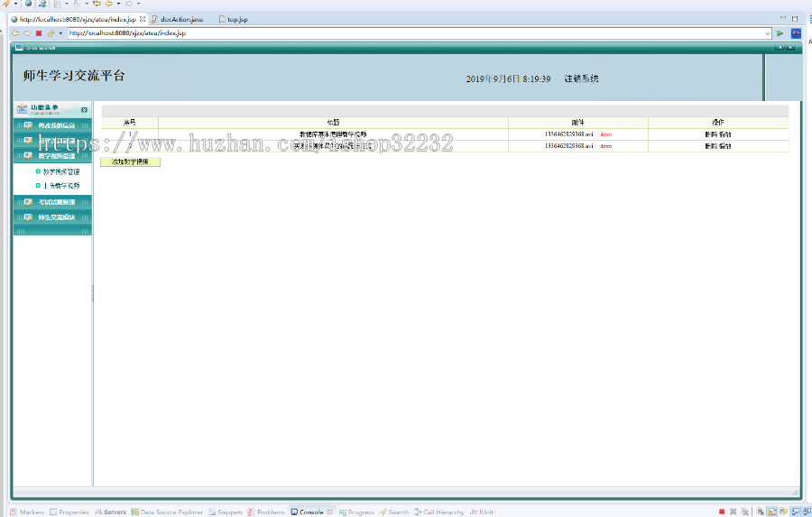Viewport: 812px width, 517px height.
Task: Open the Markers view tab
Action: coord(28,512)
